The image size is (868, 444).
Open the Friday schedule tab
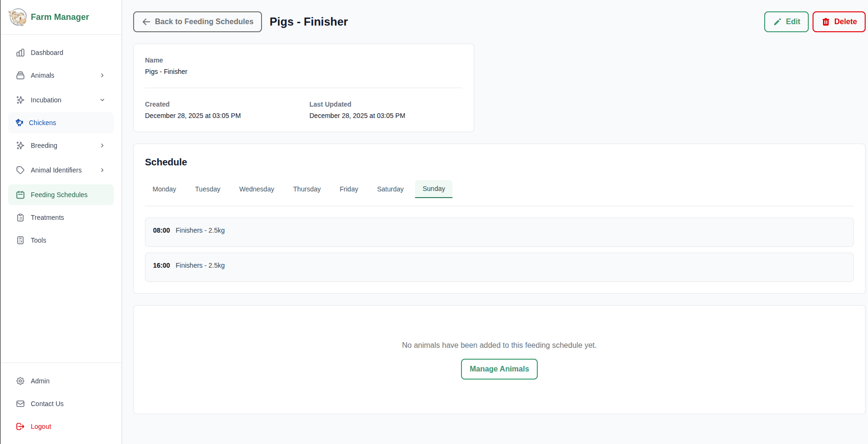click(x=349, y=189)
